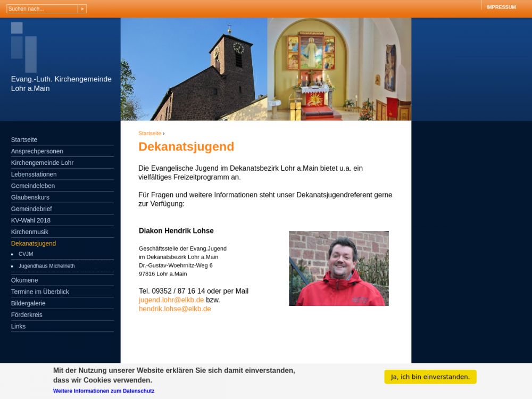Click the church logo squares icon
Viewport: 532px width, 399px height.
tap(24, 47)
